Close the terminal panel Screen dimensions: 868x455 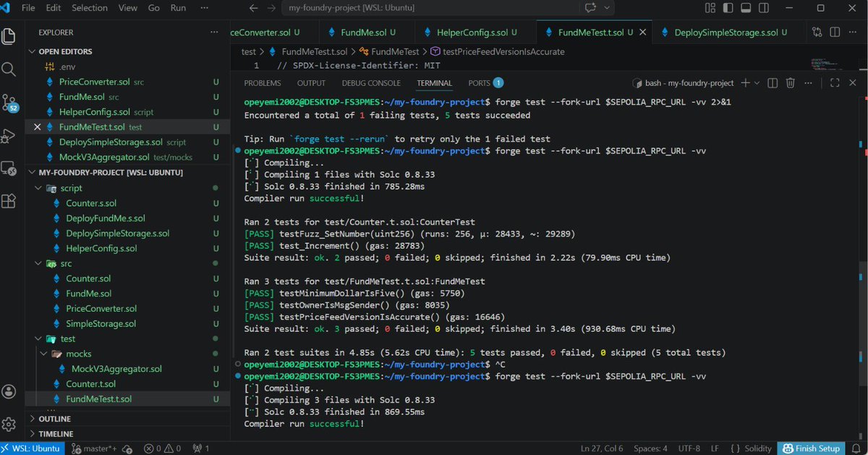click(x=852, y=83)
